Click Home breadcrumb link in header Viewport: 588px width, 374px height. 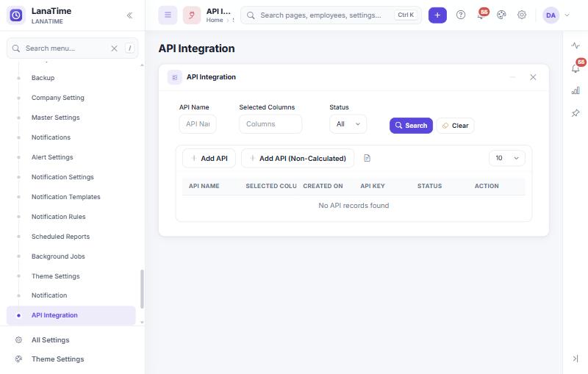click(215, 21)
